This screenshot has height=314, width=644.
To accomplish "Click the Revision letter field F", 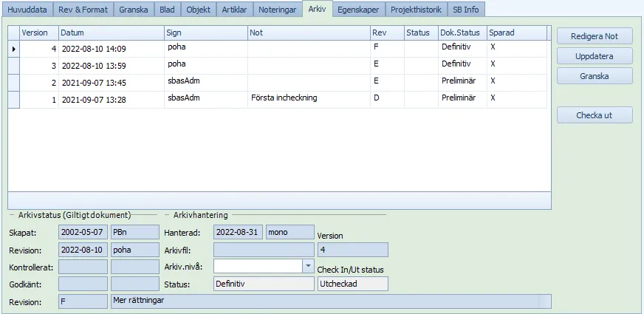I will click(x=83, y=301).
